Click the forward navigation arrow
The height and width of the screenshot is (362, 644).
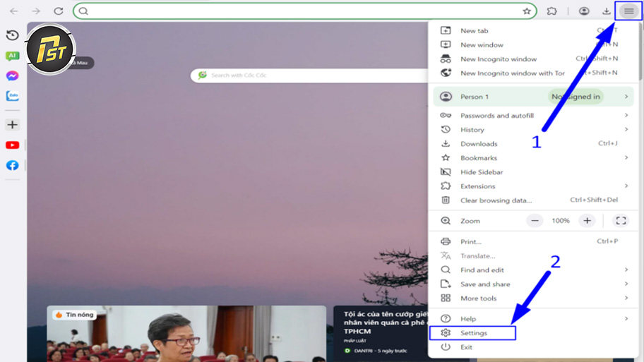(x=36, y=11)
